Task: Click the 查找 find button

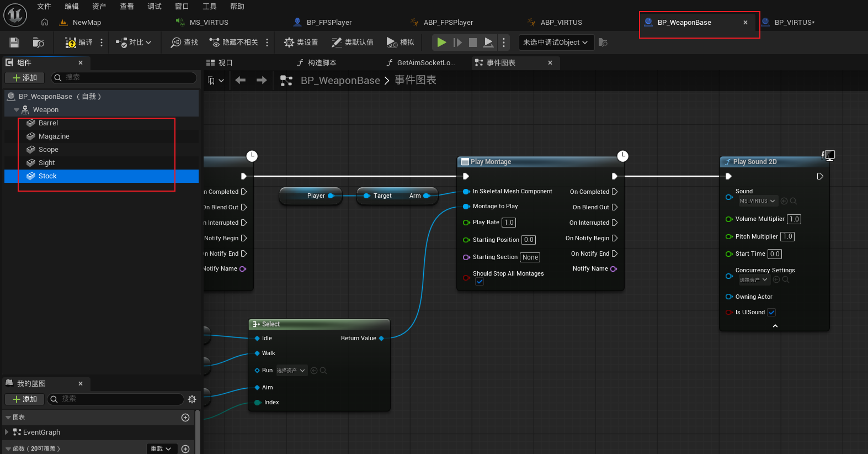Action: coord(184,43)
